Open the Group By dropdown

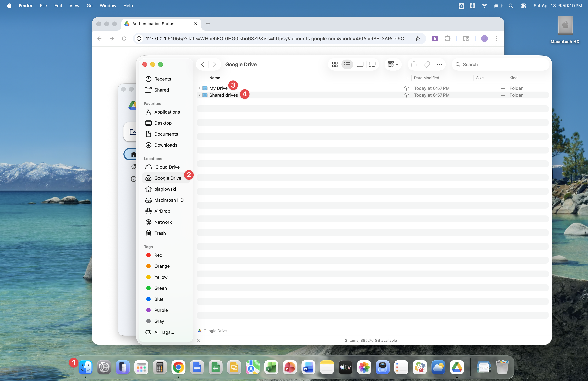393,65
